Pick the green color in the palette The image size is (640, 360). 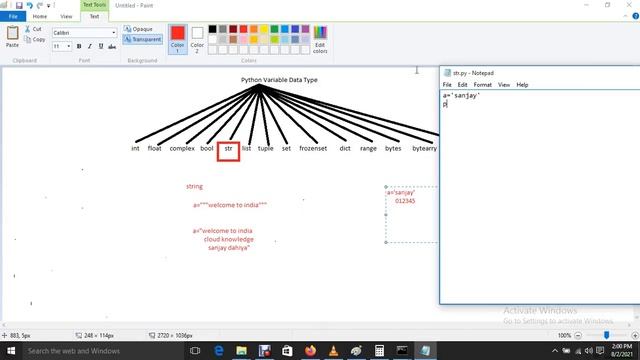pyautogui.click(x=274, y=29)
